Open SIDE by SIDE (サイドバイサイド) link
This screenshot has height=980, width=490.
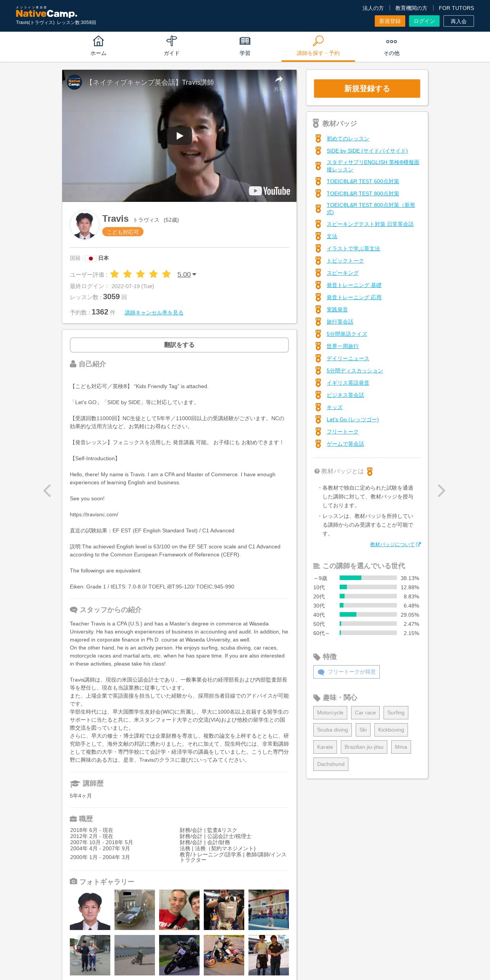coord(367,151)
